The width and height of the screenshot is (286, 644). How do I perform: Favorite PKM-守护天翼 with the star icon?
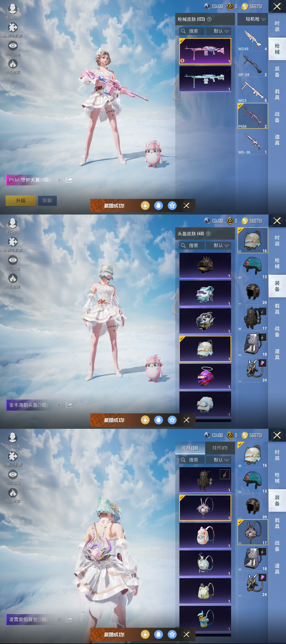pyautogui.click(x=59, y=180)
